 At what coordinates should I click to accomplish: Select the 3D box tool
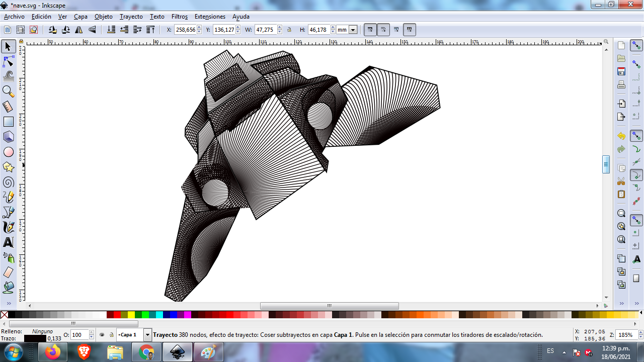tap(9, 137)
